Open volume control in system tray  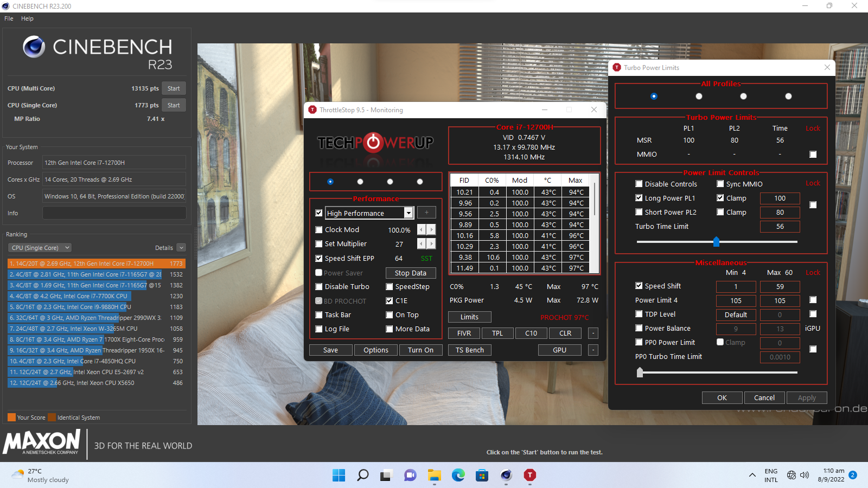point(805,476)
